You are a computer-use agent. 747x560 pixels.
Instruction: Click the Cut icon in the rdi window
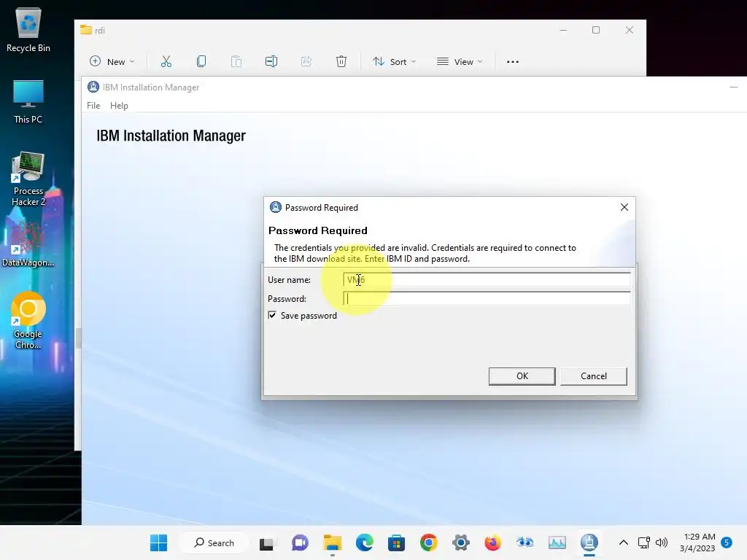pos(166,61)
